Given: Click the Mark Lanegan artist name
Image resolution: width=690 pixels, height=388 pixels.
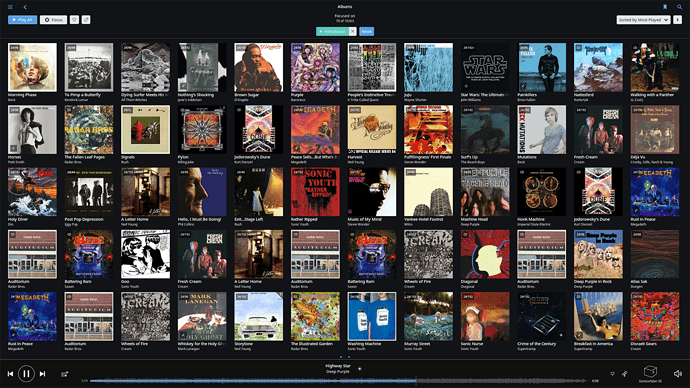Looking at the screenshot, I should (187, 349).
